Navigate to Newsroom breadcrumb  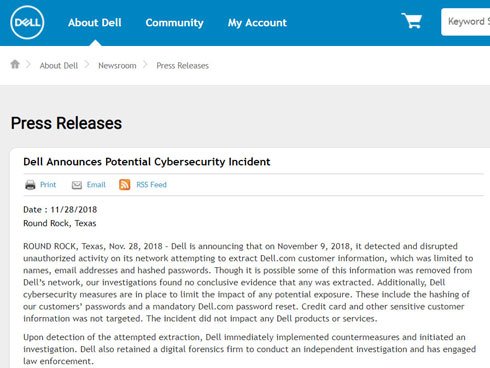[x=117, y=66]
